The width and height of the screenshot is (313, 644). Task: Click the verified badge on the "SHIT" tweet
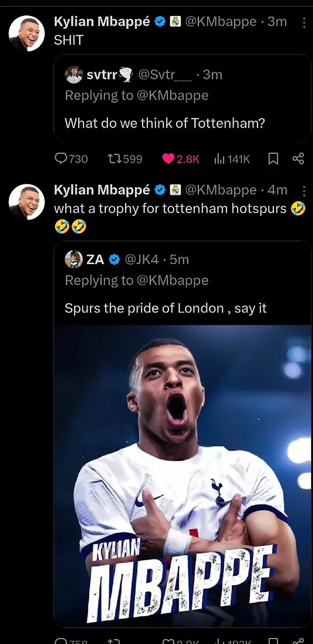click(x=160, y=22)
